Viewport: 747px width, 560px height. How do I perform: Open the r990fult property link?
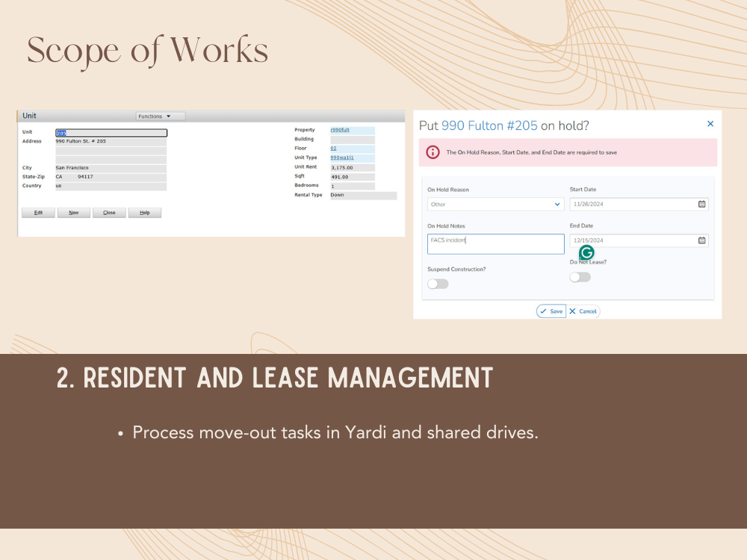(x=340, y=129)
